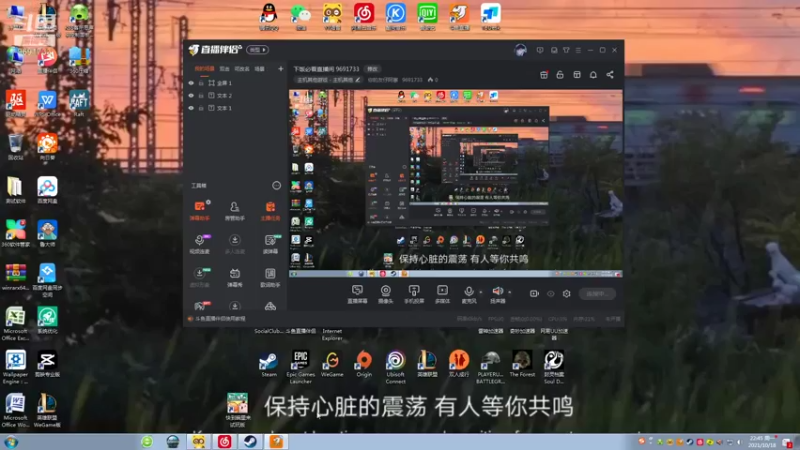Switch to the fourth scene tab

click(260, 69)
